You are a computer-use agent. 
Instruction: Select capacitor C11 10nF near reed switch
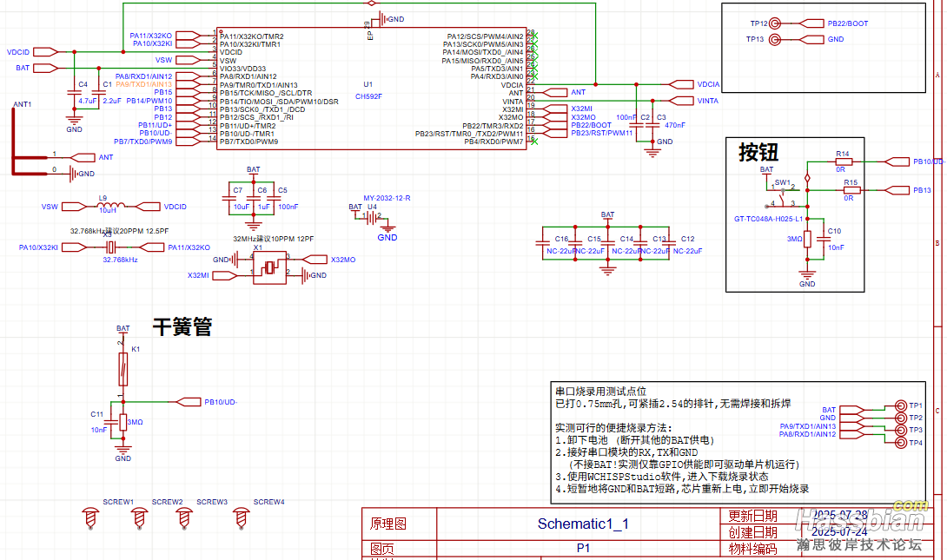[111, 422]
